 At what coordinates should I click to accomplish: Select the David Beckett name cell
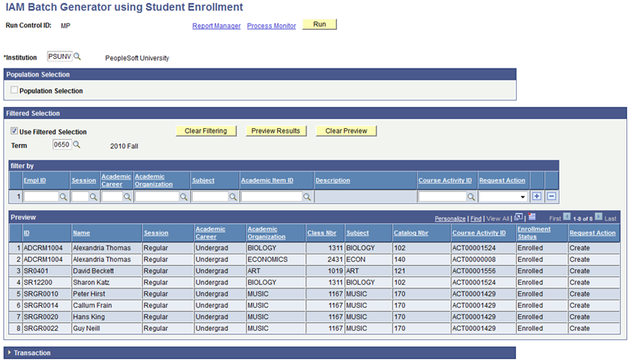click(x=106, y=271)
